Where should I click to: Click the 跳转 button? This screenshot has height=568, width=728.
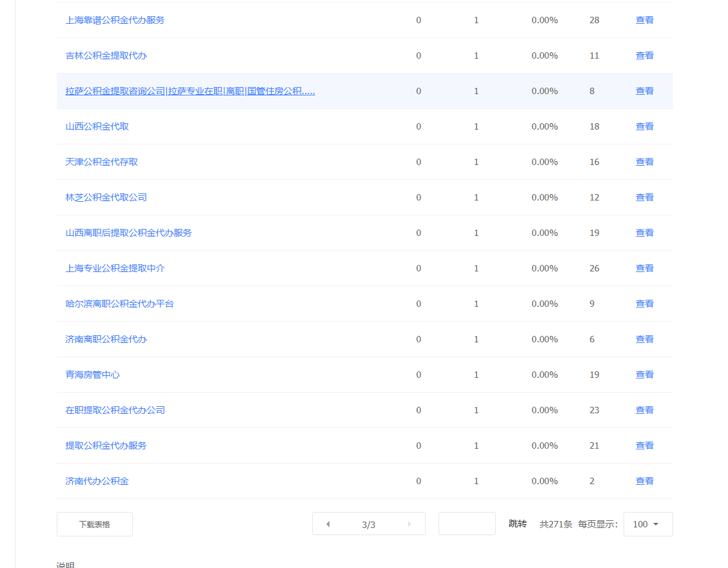coord(517,524)
